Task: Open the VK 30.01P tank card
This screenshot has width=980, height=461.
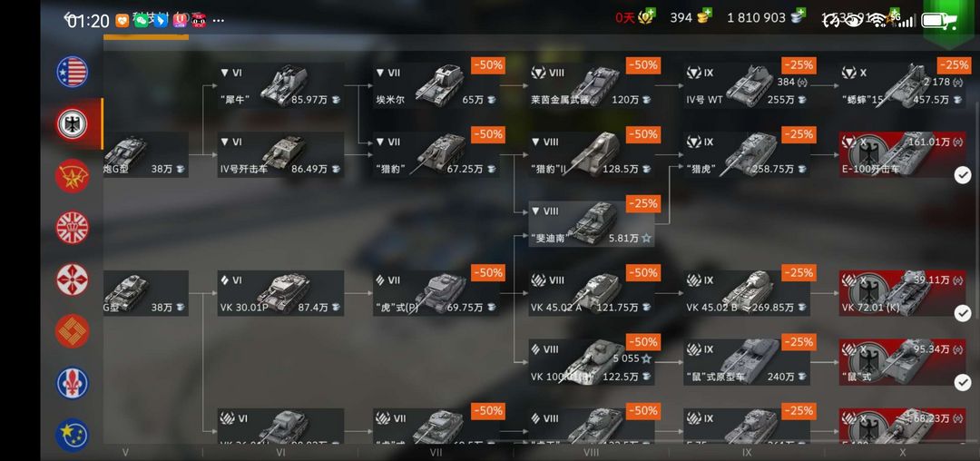Action: tap(280, 293)
